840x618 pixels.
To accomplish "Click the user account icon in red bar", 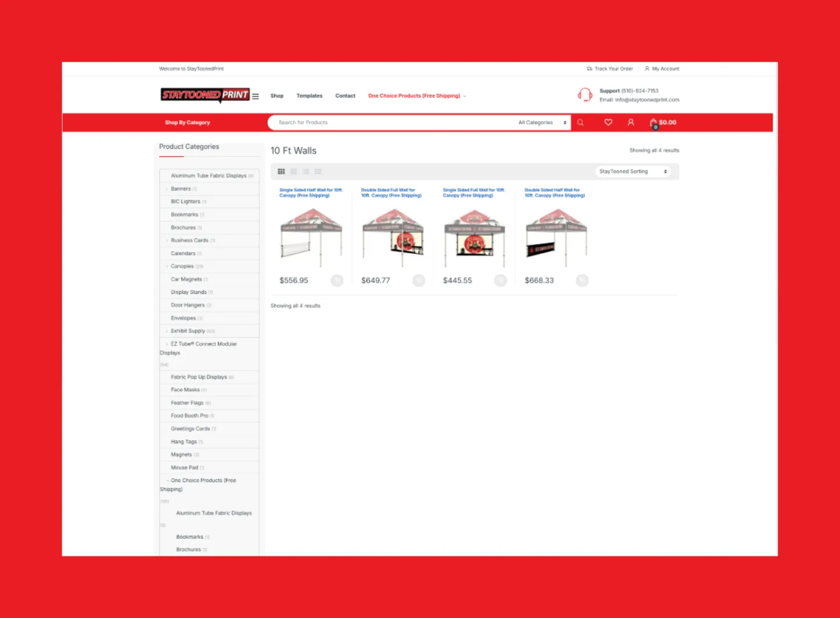I will pos(631,123).
